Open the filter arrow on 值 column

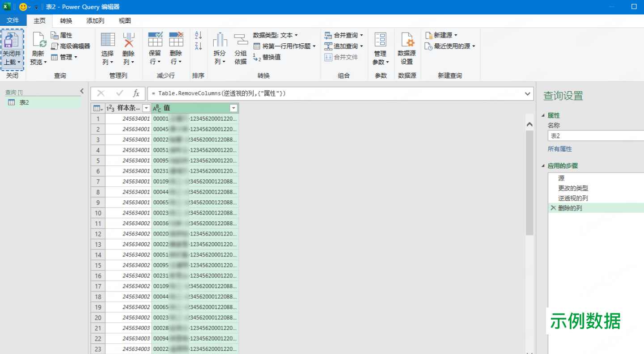click(x=234, y=108)
